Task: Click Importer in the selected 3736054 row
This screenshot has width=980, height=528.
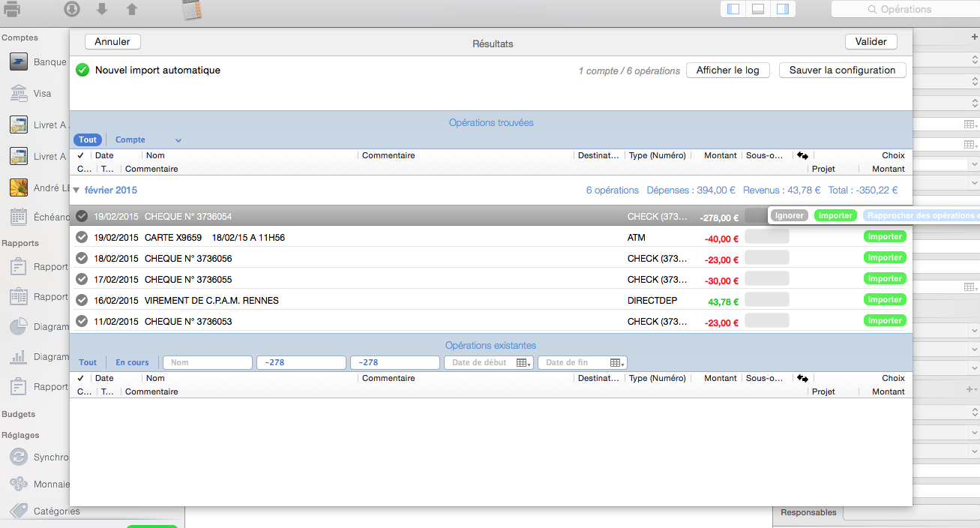Action: 835,215
